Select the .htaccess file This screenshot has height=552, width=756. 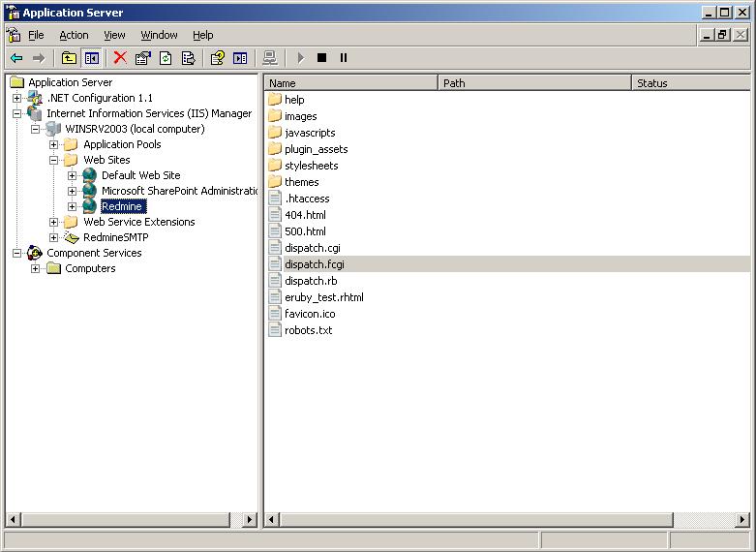[307, 199]
